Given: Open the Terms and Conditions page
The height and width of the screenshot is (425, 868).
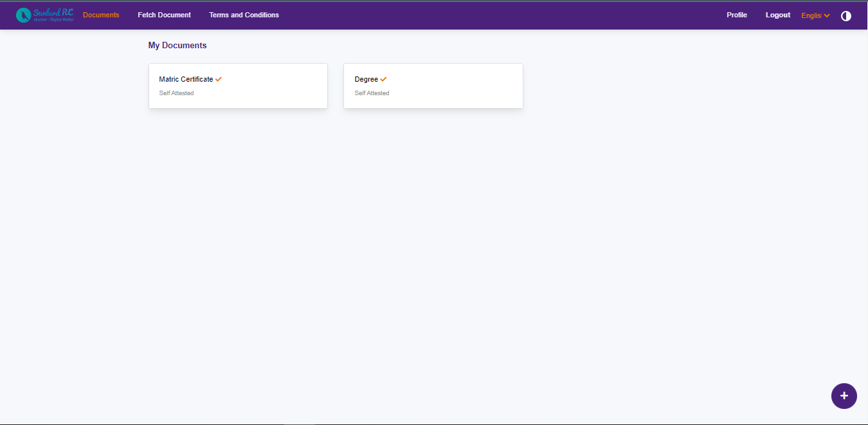Looking at the screenshot, I should 244,15.
